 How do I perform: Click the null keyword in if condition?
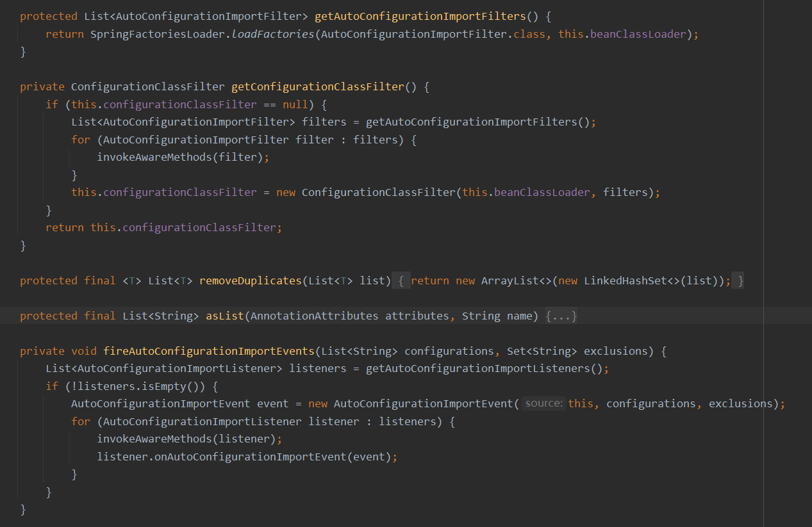click(x=295, y=104)
